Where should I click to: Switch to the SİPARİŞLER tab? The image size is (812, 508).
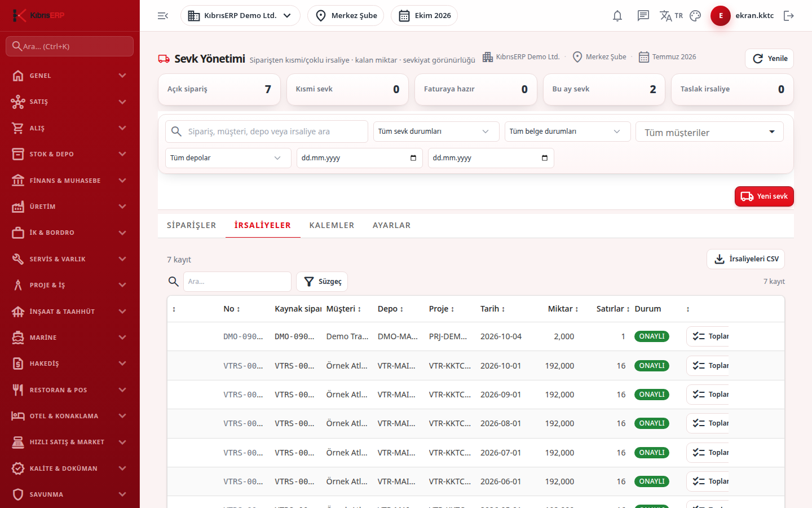(x=192, y=225)
